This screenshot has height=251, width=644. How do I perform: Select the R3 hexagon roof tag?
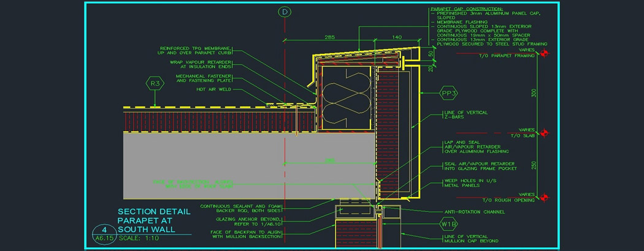click(x=155, y=83)
